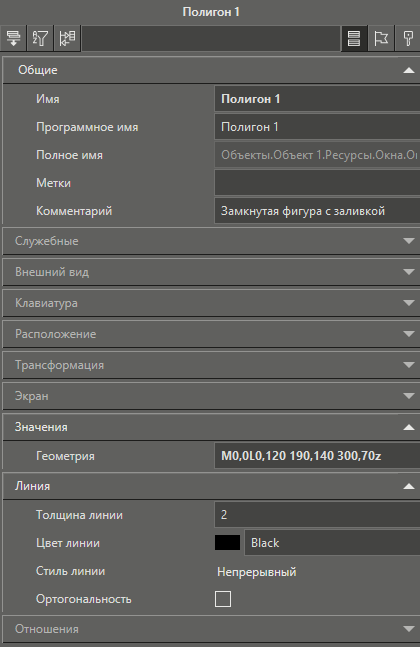Click the properties search field
Image resolution: width=420 pixels, height=647 pixels.
pos(211,38)
